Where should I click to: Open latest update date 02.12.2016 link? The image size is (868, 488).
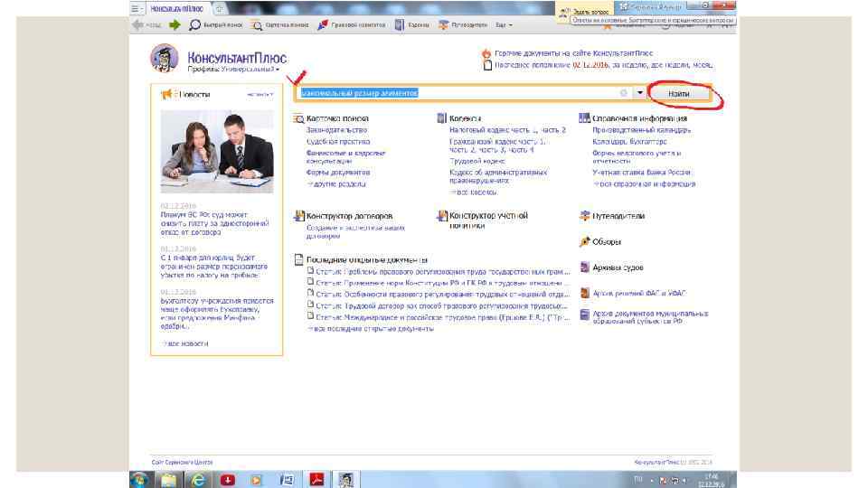tap(590, 65)
